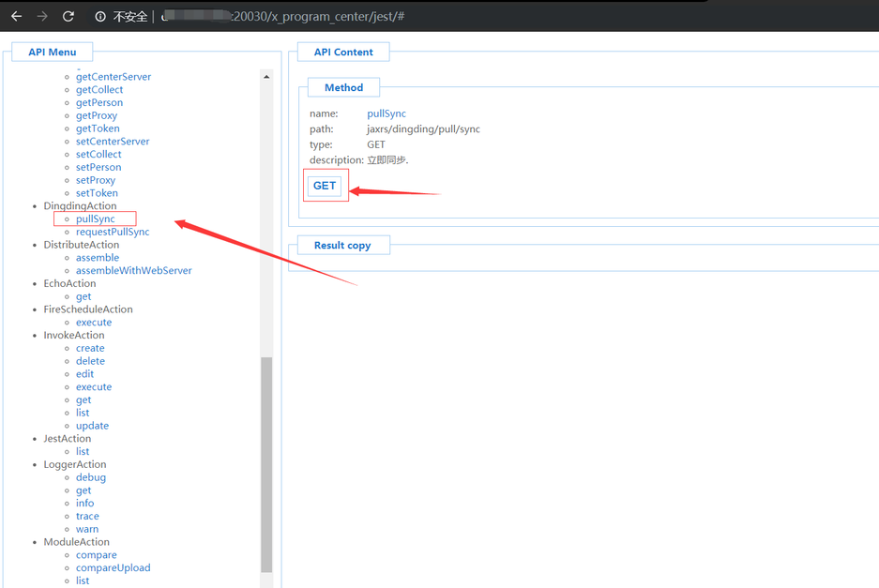Reload the page with refresh icon
879x588 pixels.
pyautogui.click(x=68, y=16)
